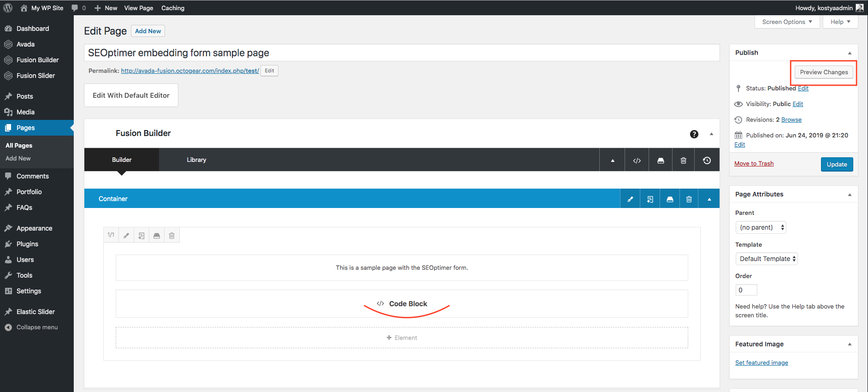This screenshot has width=868, height=392.
Task: Click the page title input field
Action: pyautogui.click(x=401, y=53)
